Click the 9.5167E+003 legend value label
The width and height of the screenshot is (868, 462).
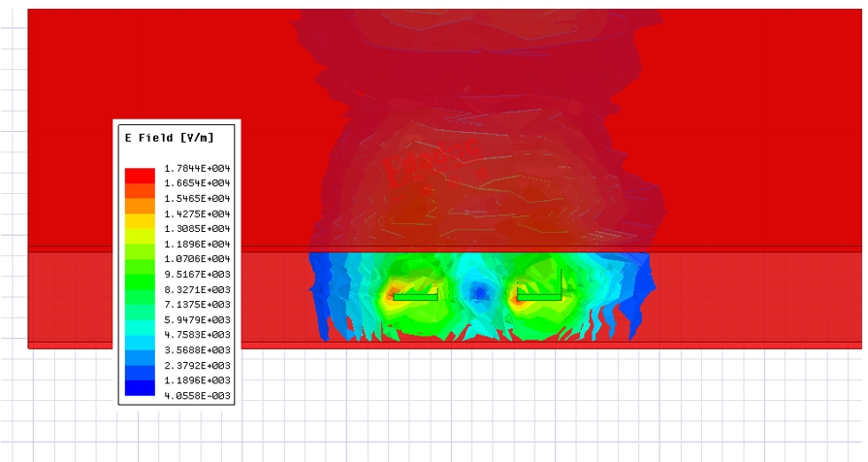click(x=197, y=275)
